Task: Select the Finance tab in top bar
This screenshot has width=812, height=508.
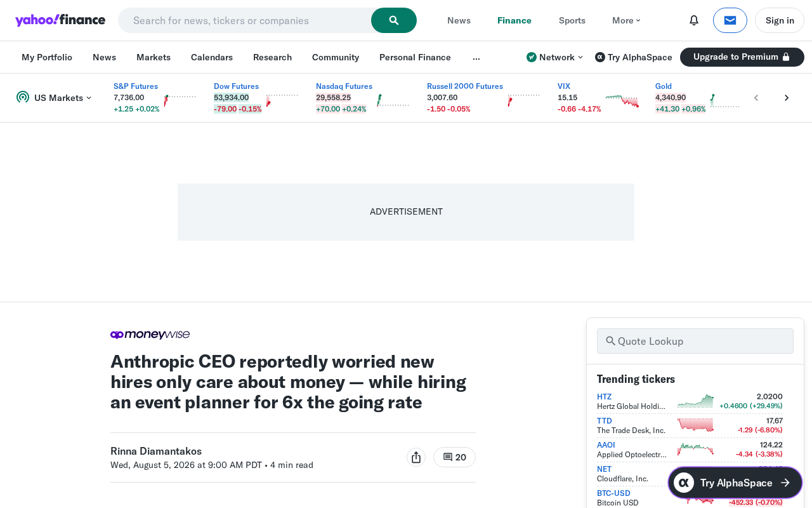Action: coord(514,20)
